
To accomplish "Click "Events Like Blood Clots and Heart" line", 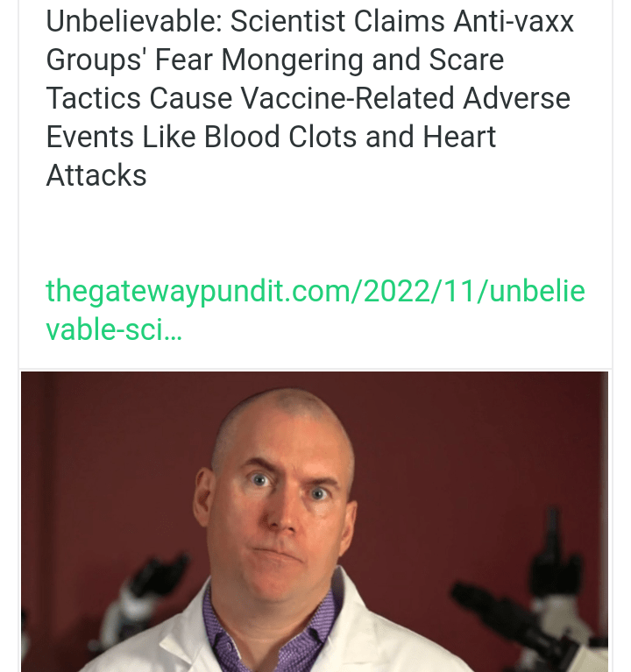I will tap(271, 137).
